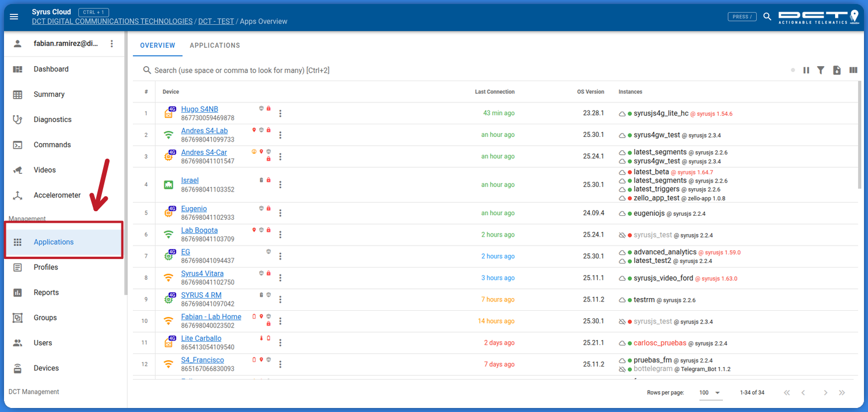
Task: Click the Device column header
Action: coord(171,92)
